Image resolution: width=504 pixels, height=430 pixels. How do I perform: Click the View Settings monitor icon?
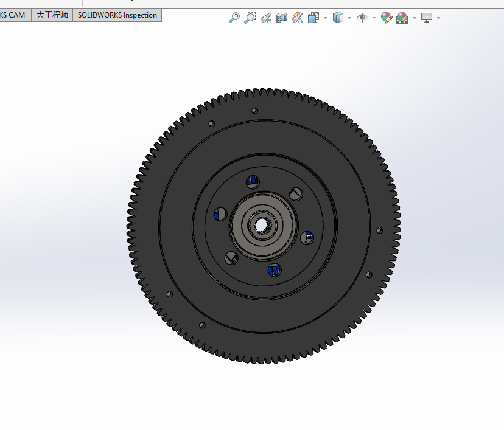[x=427, y=18]
